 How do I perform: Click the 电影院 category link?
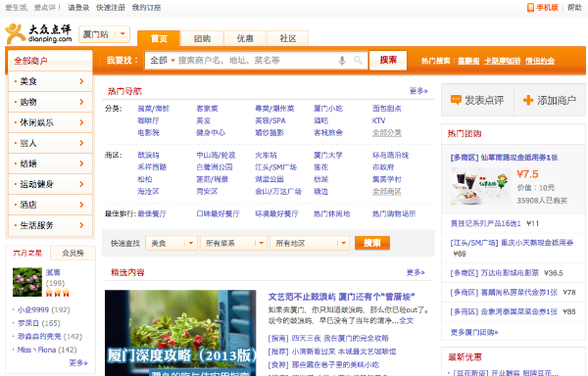(x=148, y=132)
